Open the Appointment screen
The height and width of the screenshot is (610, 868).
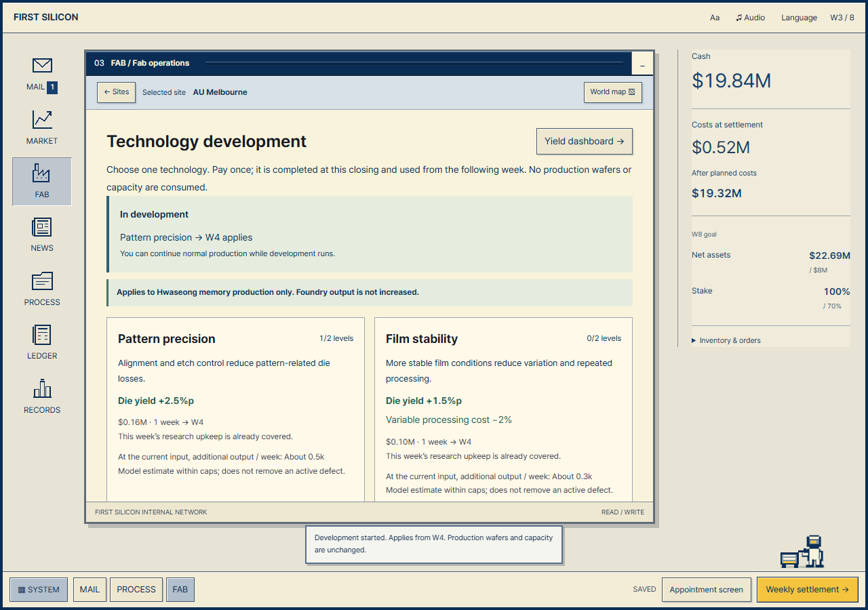[707, 590]
